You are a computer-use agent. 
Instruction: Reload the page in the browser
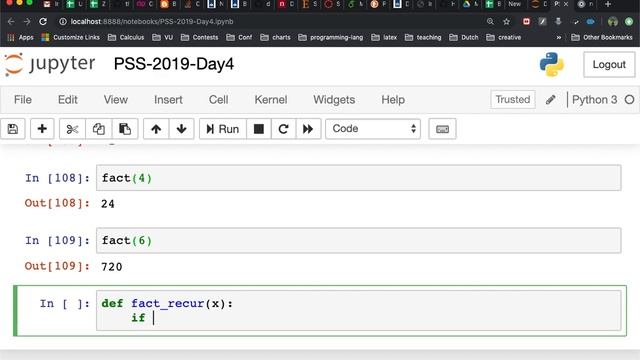[43, 22]
